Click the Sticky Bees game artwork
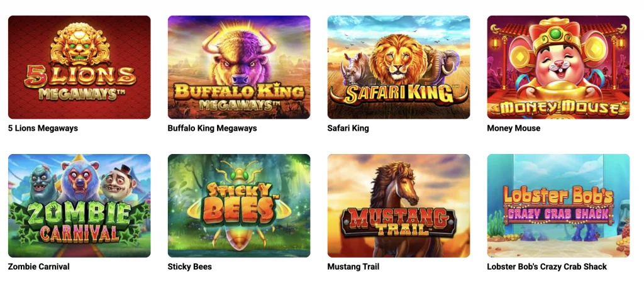Image resolution: width=644 pixels, height=286 pixels. pos(239,206)
